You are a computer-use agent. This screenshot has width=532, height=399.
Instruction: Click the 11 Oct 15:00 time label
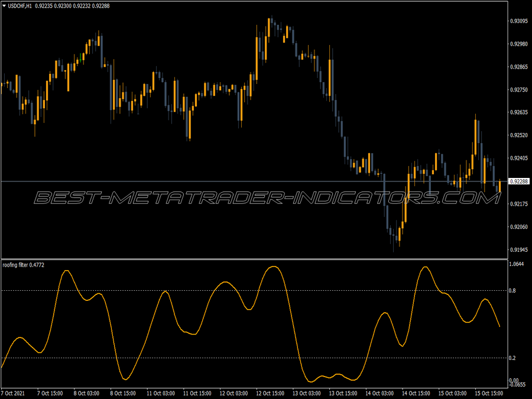coord(197,393)
